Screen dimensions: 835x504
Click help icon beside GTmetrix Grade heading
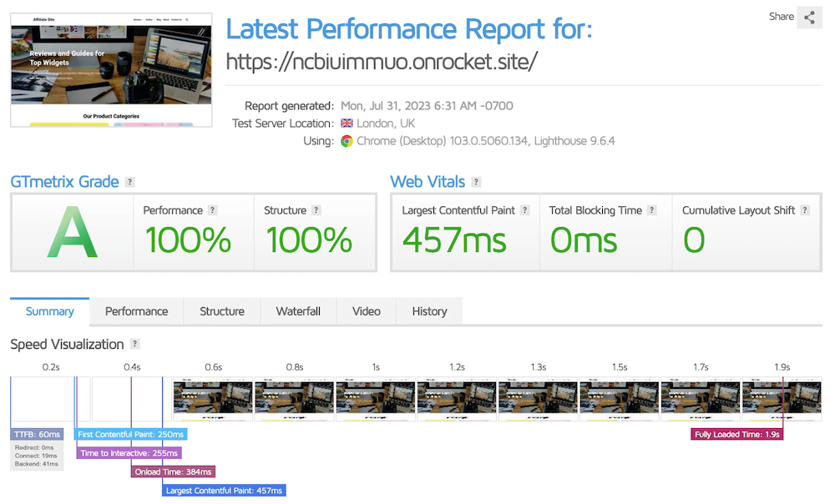(x=130, y=182)
